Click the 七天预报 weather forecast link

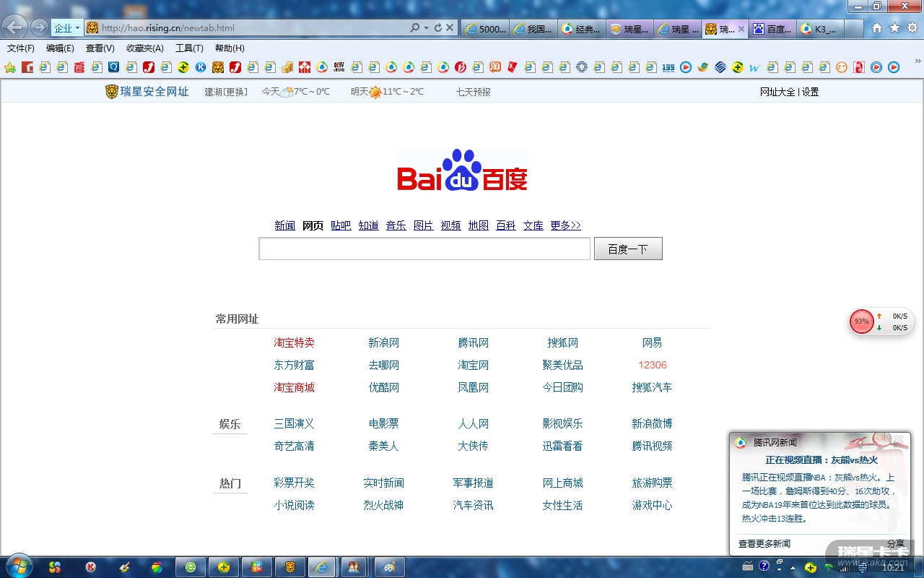click(473, 92)
